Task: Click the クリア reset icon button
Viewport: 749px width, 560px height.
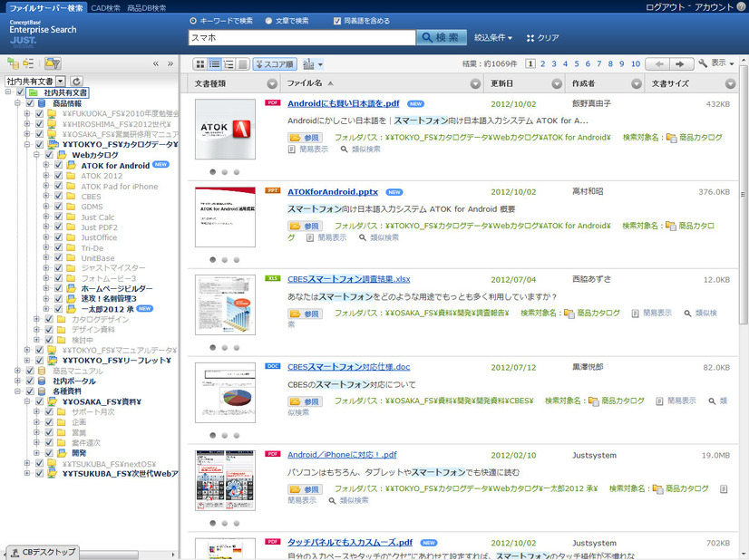Action: [x=542, y=38]
